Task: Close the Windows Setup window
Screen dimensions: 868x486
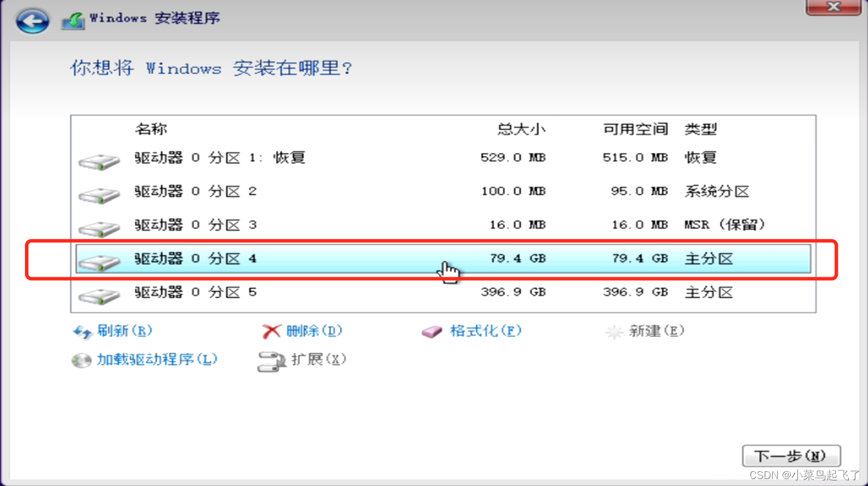Action: 833,7
